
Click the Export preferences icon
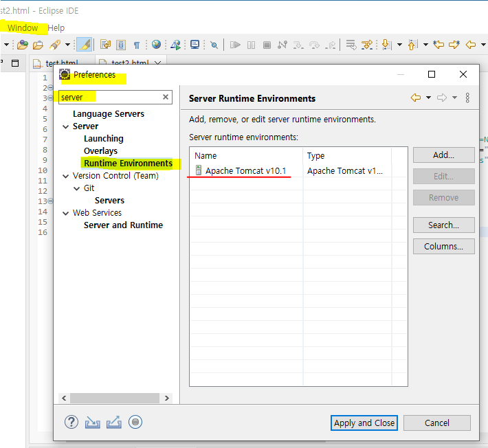(x=114, y=423)
